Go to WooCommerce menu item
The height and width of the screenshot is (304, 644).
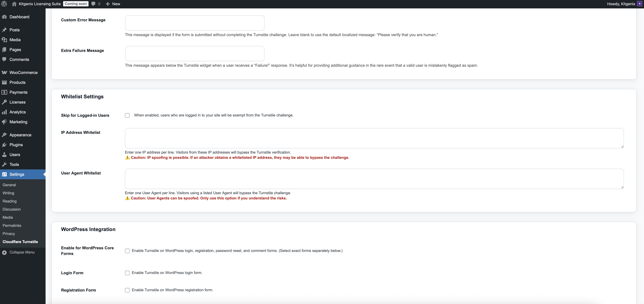click(23, 72)
